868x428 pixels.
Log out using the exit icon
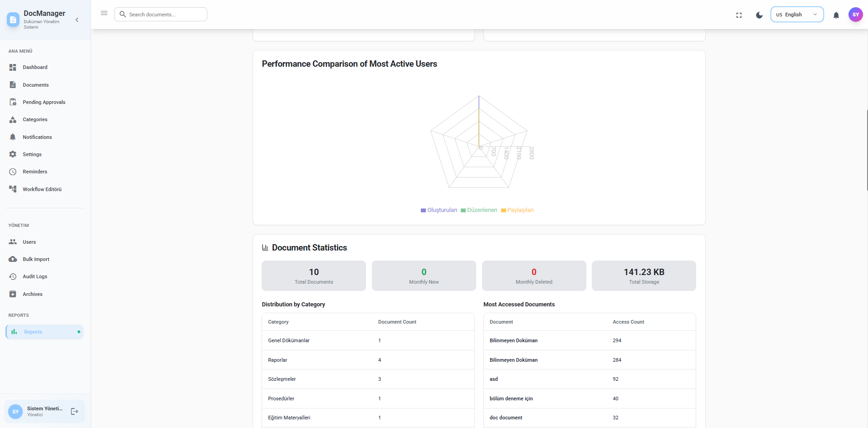tap(74, 411)
